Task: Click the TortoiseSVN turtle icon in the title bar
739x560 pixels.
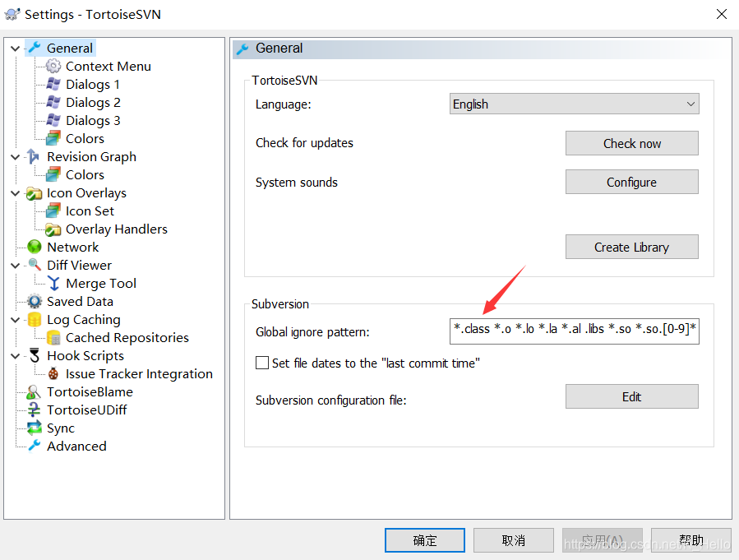Action: (12, 14)
